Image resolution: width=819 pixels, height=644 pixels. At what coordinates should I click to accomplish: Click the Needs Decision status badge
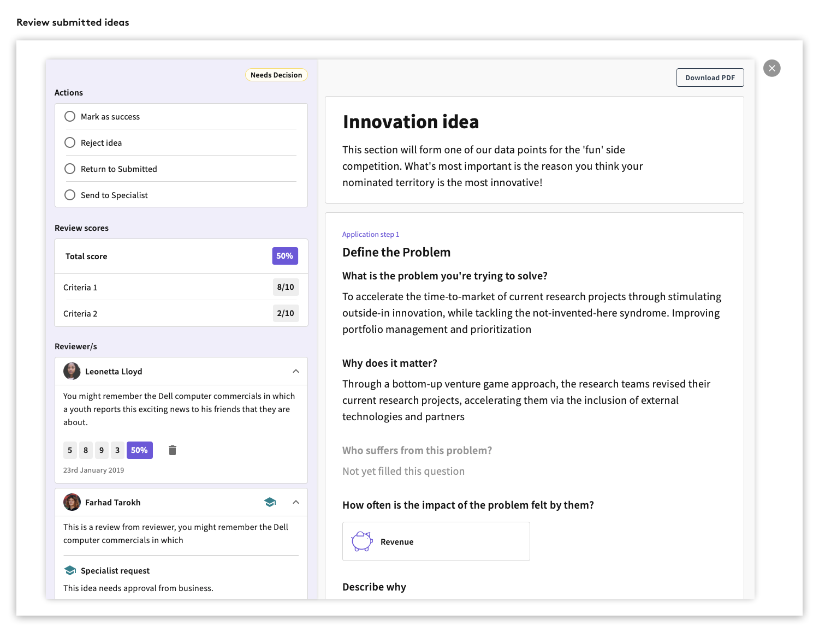tap(276, 75)
